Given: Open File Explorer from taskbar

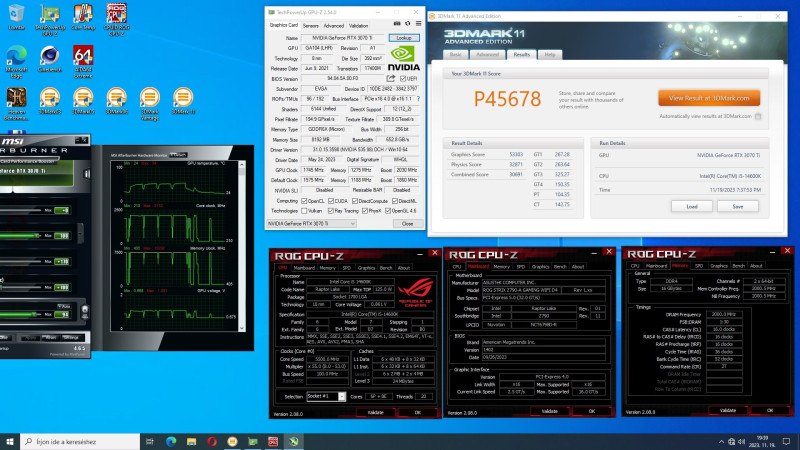Looking at the screenshot, I should (x=191, y=441).
